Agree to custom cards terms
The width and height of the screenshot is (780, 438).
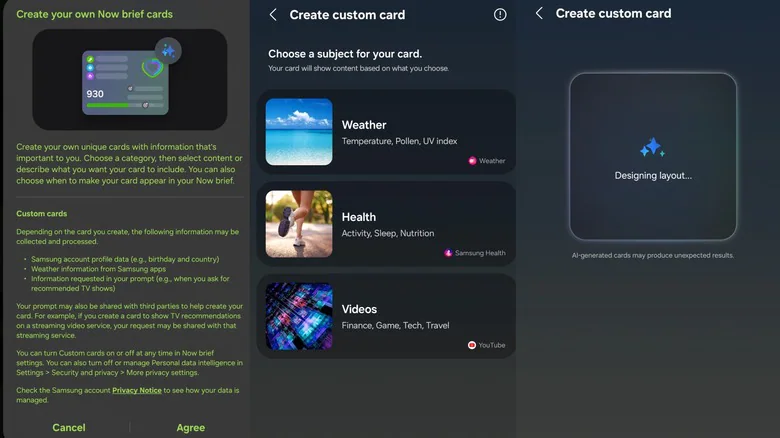pos(191,428)
